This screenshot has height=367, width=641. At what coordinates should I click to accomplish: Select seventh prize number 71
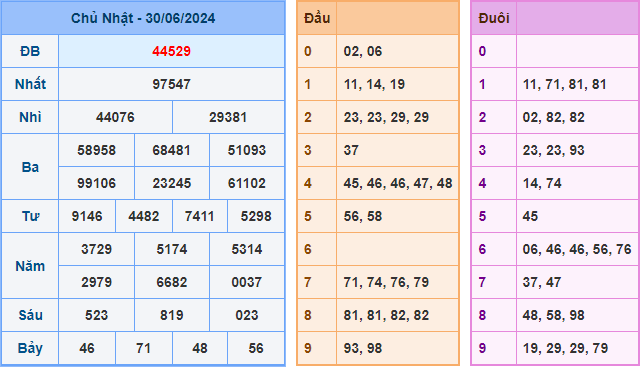pyautogui.click(x=143, y=348)
